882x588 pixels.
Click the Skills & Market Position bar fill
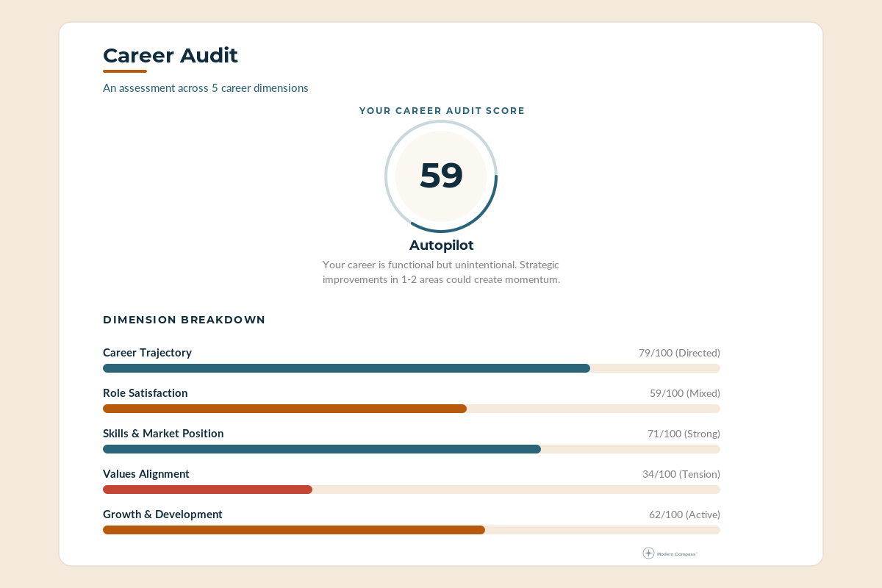coord(321,449)
